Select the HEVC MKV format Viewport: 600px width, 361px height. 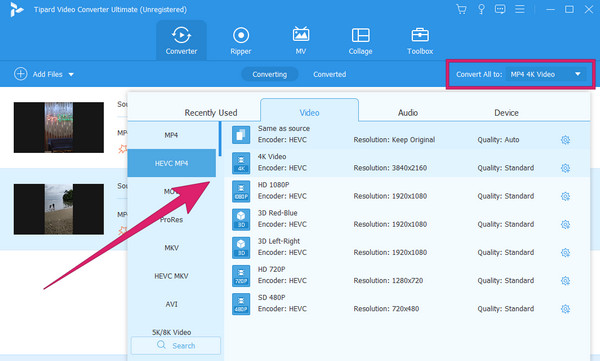pos(171,276)
